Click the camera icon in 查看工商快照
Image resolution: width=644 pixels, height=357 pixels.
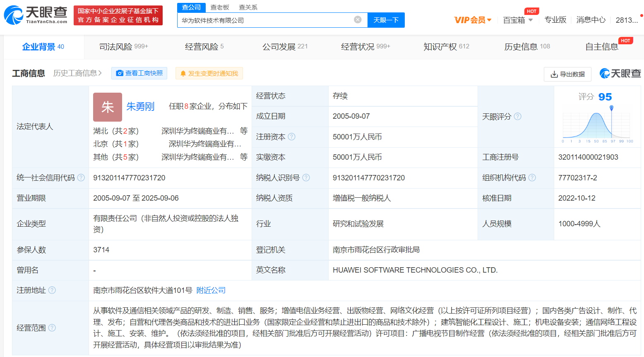[120, 73]
